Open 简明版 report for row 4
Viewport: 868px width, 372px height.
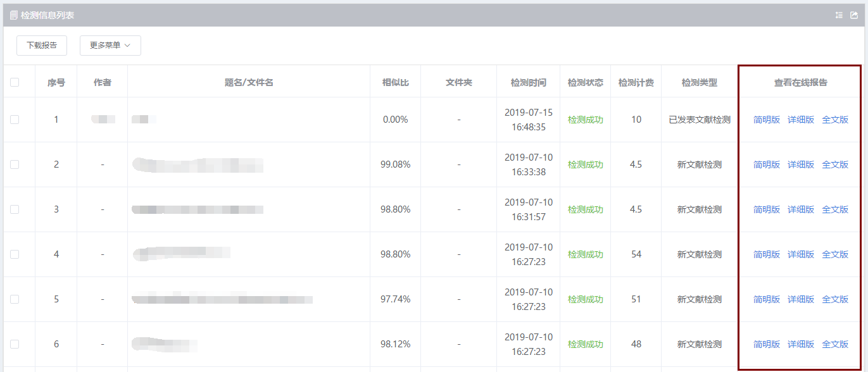[x=767, y=254]
